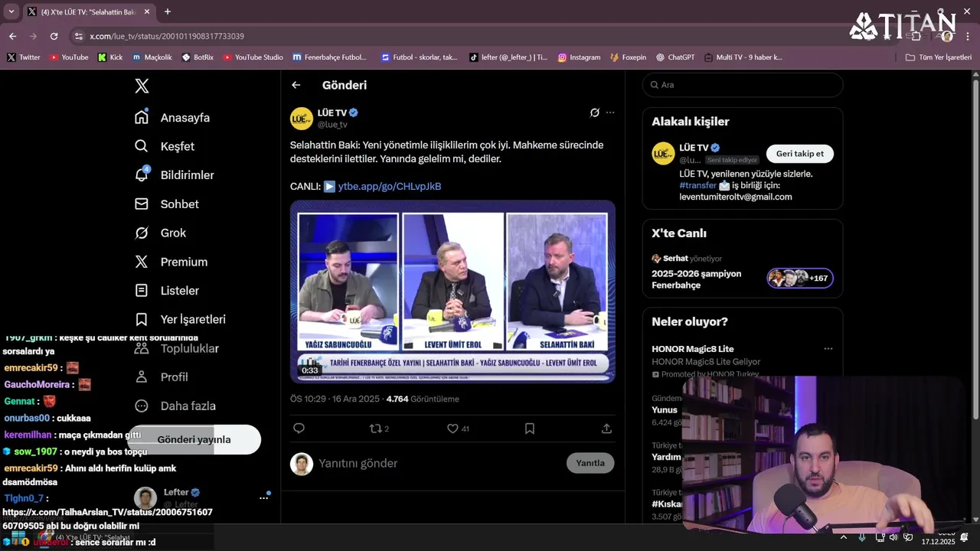Click Grok icon on the post
980x551 pixels.
(x=594, y=112)
